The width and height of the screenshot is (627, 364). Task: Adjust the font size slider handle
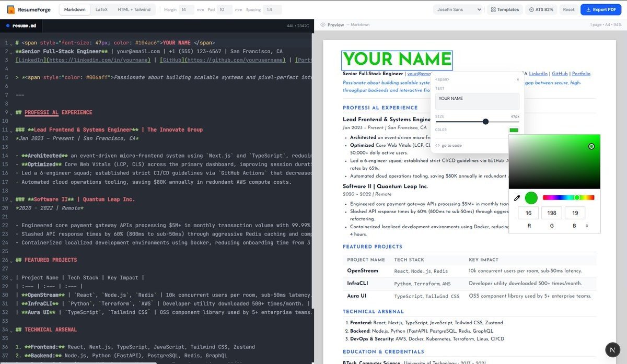click(485, 121)
